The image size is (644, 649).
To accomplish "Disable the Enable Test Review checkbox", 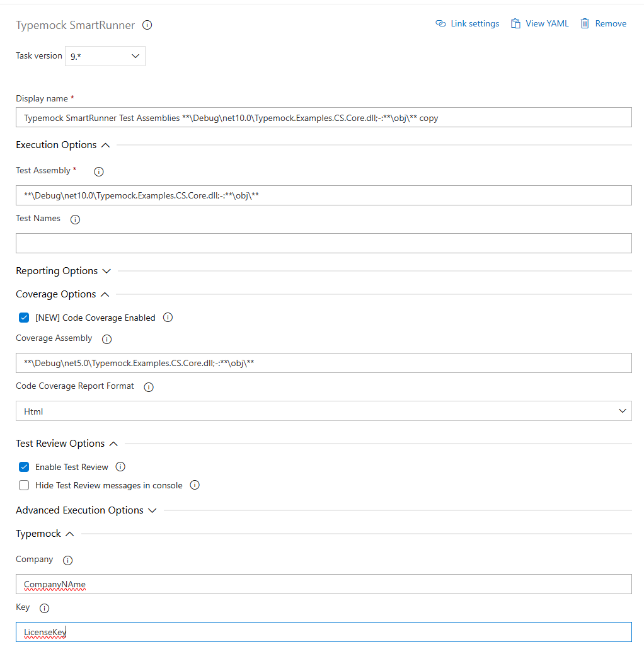I will point(24,467).
